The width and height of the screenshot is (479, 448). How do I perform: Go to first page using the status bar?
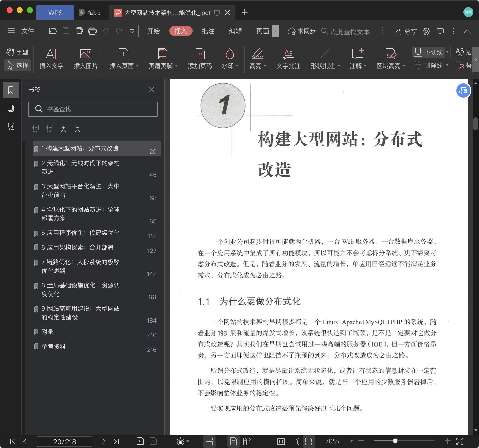12,441
